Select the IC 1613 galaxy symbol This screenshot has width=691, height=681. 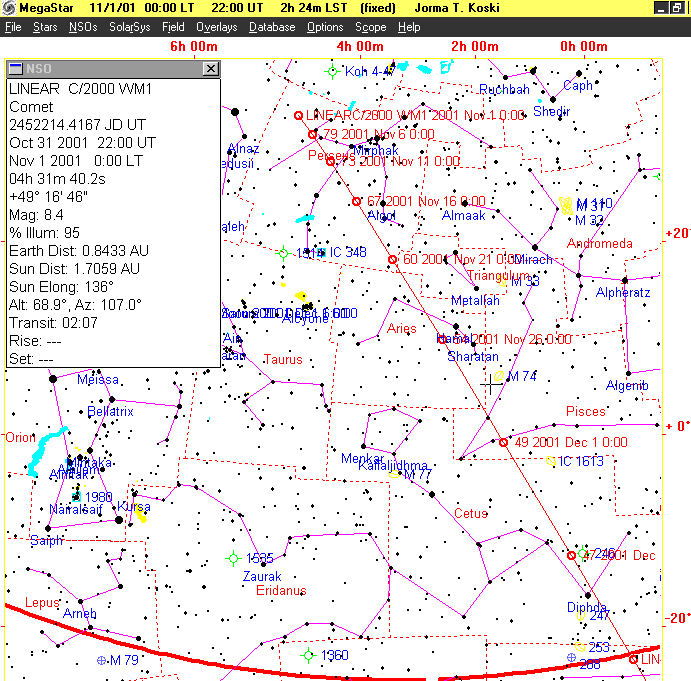(x=551, y=461)
